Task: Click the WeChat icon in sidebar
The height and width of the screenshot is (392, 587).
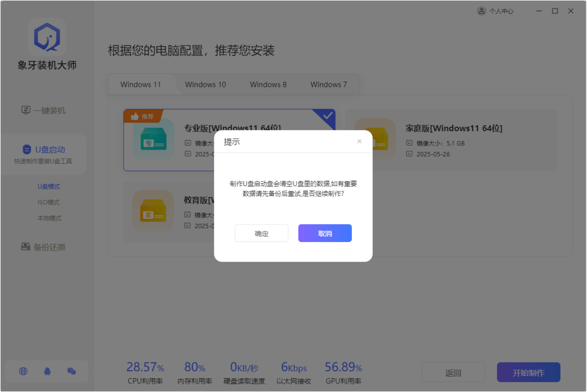Action: 72,371
